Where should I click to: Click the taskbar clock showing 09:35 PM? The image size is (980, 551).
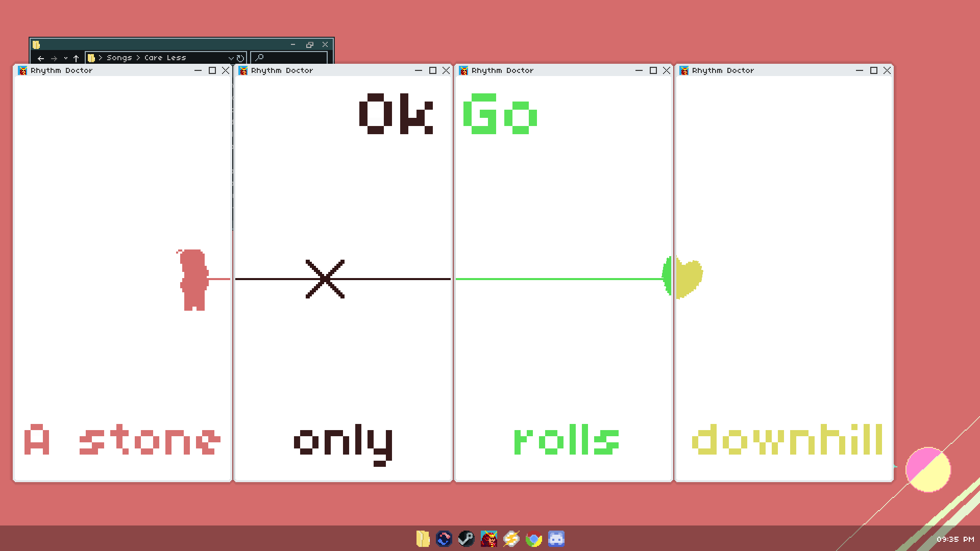[x=955, y=539]
